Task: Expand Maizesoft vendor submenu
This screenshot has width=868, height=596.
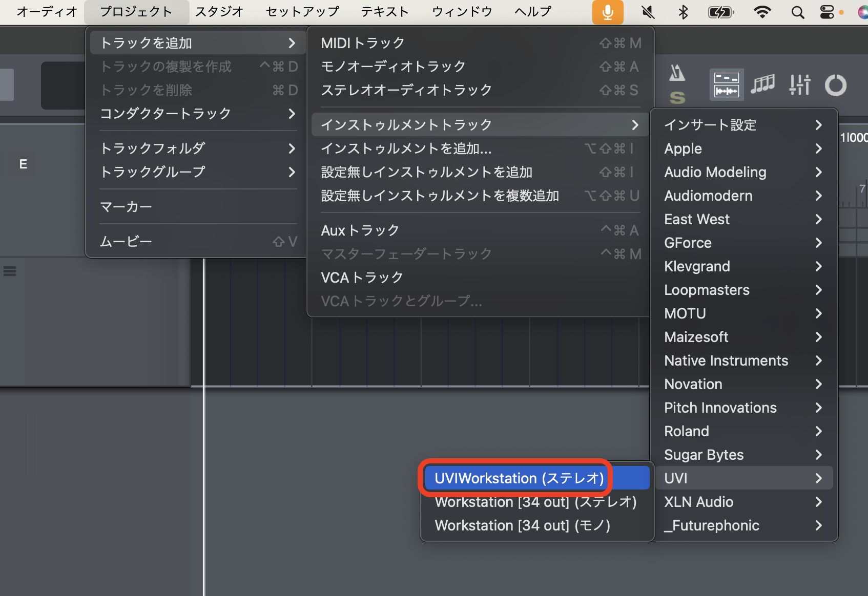Action: click(743, 337)
